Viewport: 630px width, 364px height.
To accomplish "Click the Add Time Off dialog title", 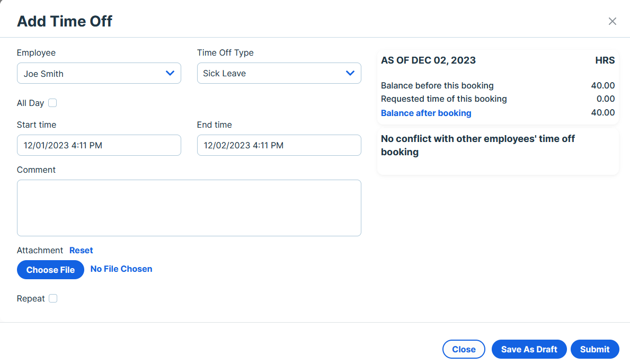I will [x=65, y=21].
